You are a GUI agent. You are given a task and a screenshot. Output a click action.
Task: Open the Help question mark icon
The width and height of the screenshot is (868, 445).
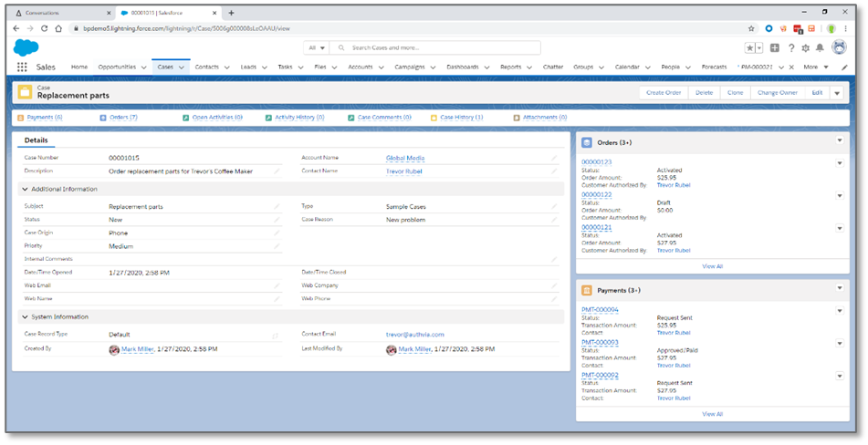(x=791, y=48)
